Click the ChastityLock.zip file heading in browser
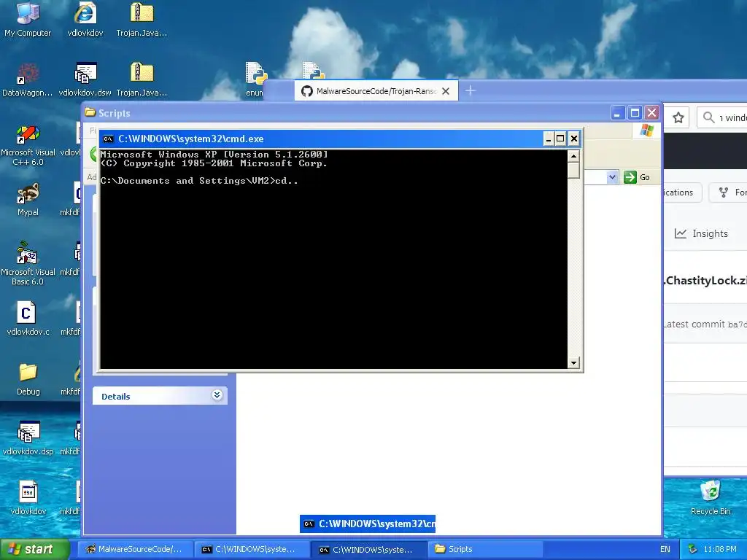The height and width of the screenshot is (560, 747). [705, 281]
